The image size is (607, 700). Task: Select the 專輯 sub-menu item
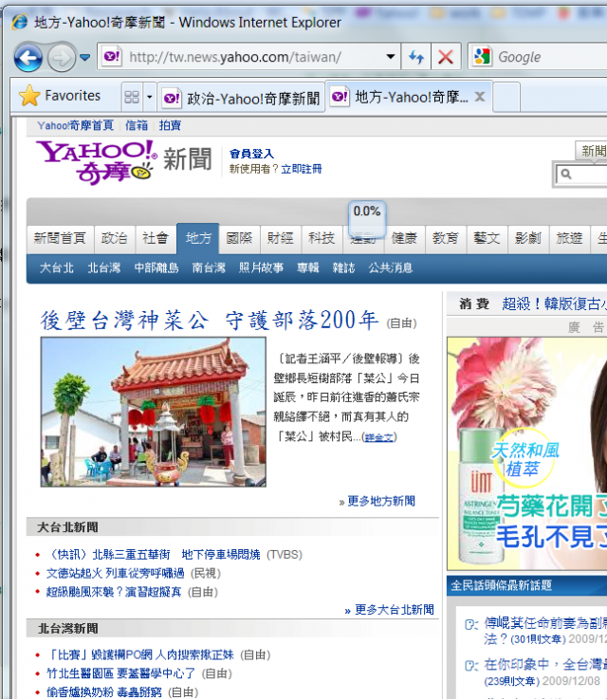point(308,267)
